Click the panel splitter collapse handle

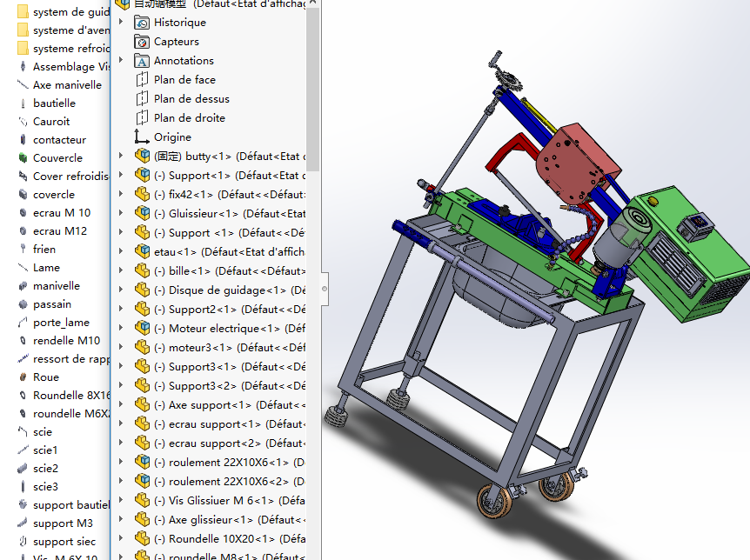[x=325, y=289]
